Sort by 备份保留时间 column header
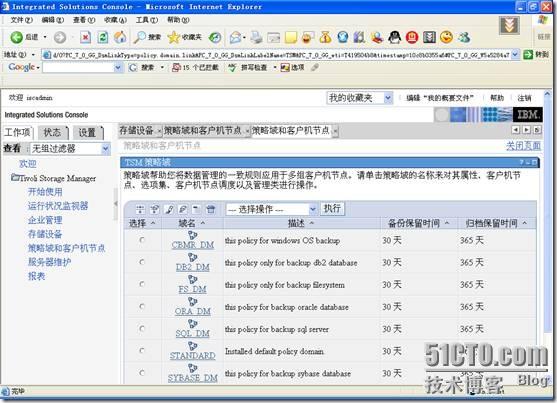Viewport: 557px width, 403px height. pos(418,223)
